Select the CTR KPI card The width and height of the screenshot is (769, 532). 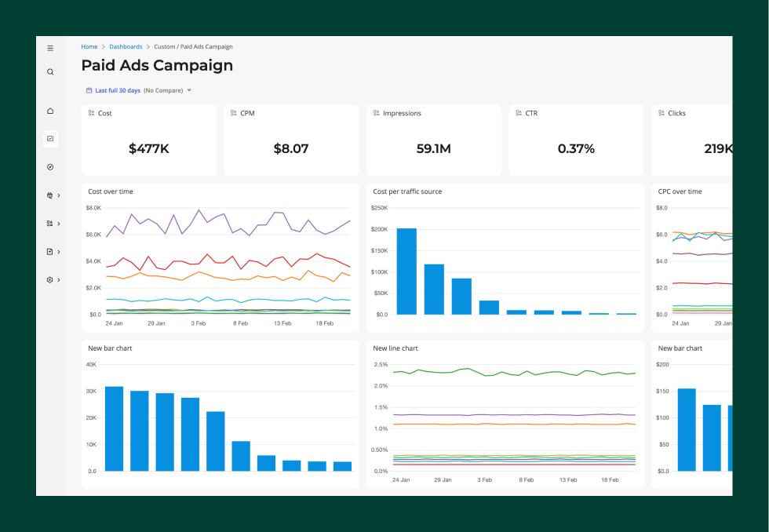point(575,140)
